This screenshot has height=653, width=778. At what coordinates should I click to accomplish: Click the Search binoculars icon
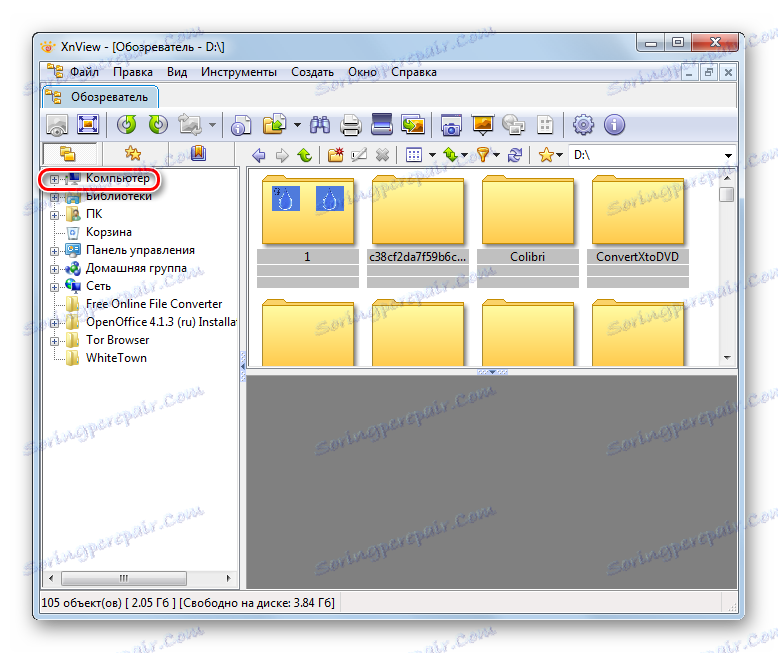[320, 125]
